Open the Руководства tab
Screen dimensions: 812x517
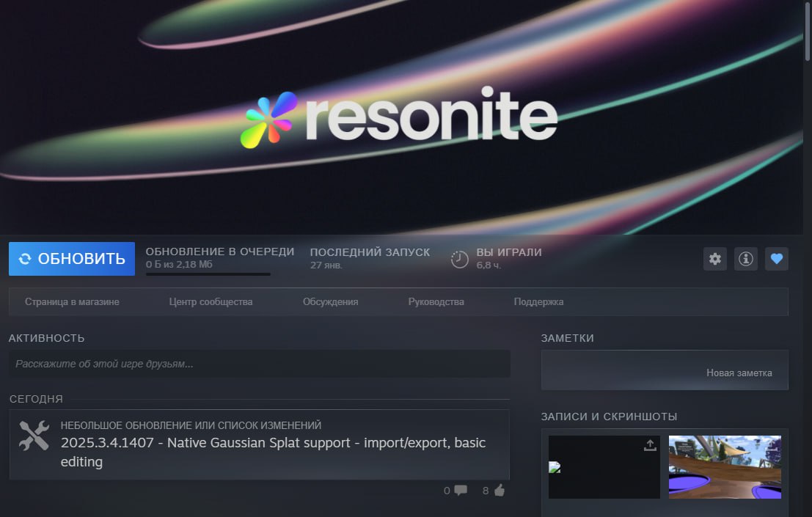coord(436,301)
